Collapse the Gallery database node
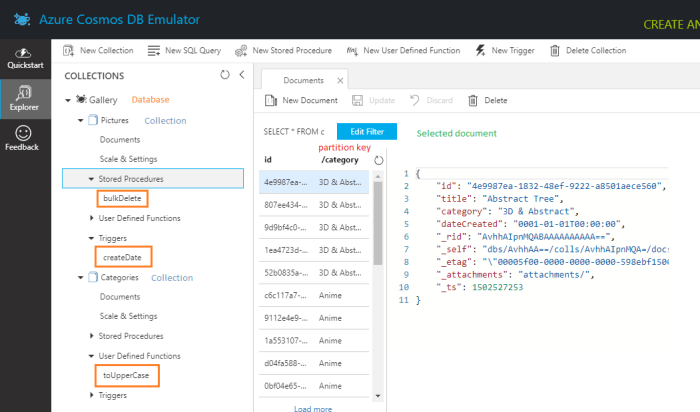Screen dimensions: 700x412 67,100
